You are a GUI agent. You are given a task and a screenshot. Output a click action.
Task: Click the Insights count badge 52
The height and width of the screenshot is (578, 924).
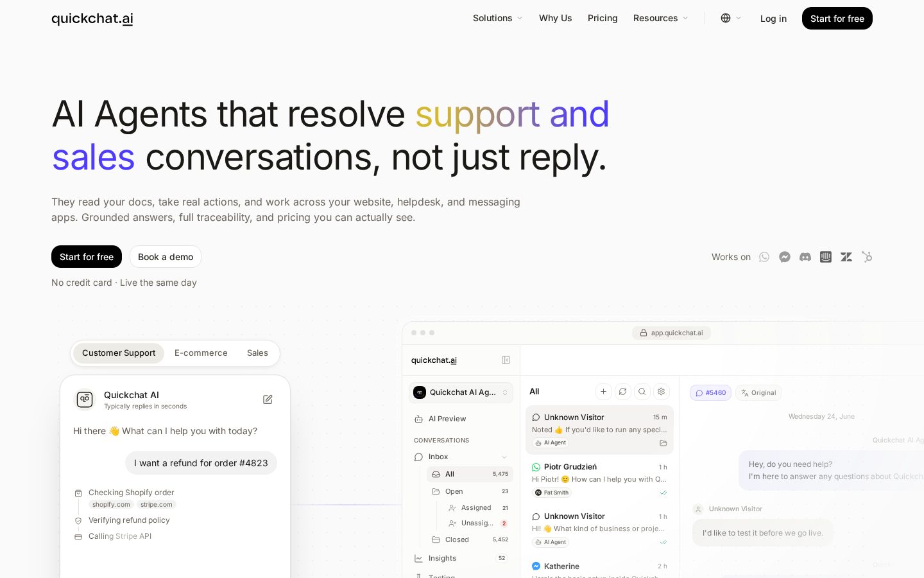click(x=502, y=558)
